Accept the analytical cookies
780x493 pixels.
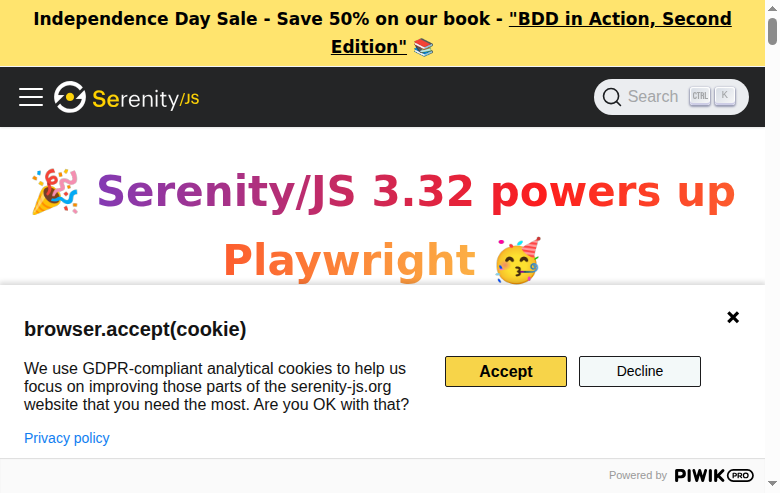coord(506,371)
